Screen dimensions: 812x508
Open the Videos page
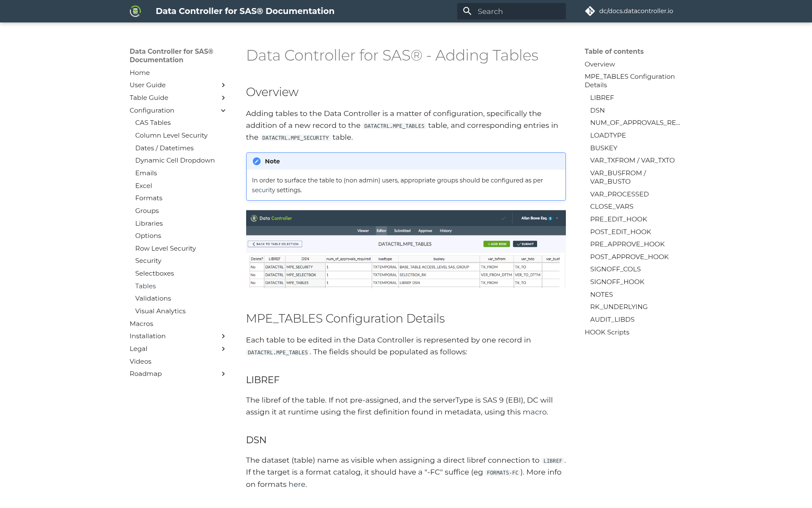tap(140, 362)
